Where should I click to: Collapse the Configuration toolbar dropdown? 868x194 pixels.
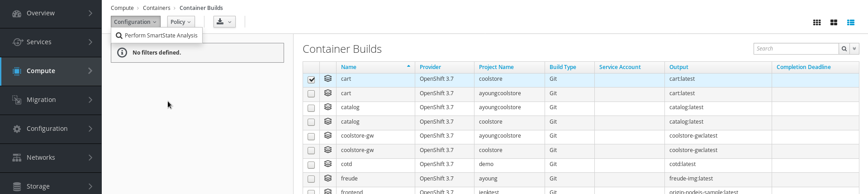[x=135, y=22]
